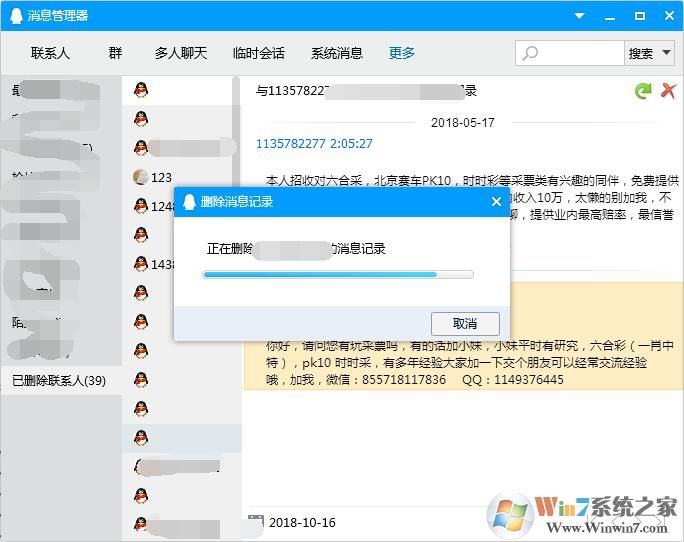Click the contact list scrollbar

(x=236, y=131)
